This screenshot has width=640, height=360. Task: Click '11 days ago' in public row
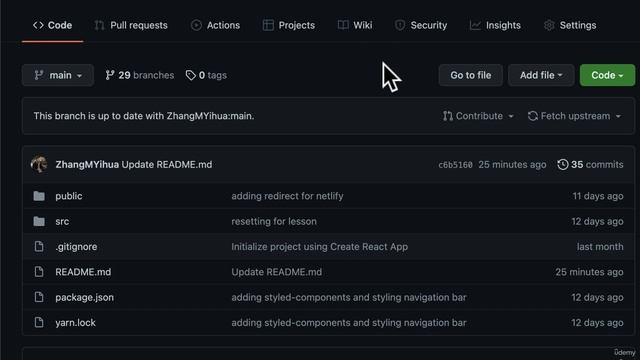[x=598, y=196]
